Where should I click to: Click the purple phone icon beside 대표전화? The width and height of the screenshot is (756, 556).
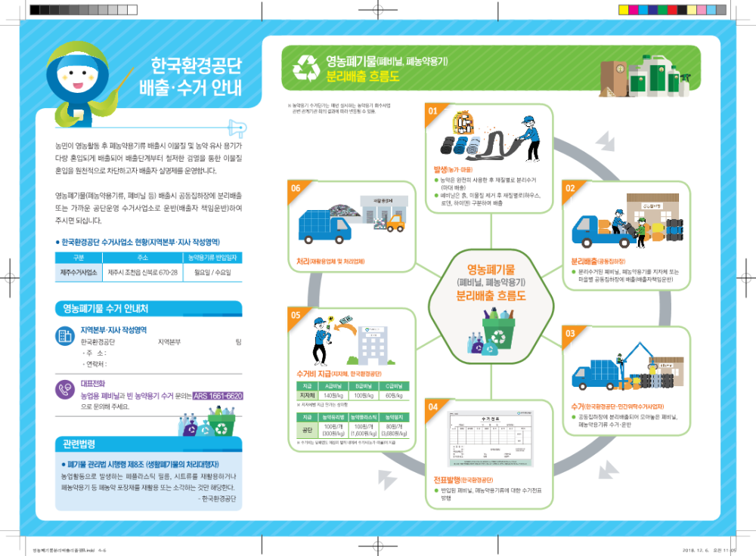pyautogui.click(x=64, y=389)
